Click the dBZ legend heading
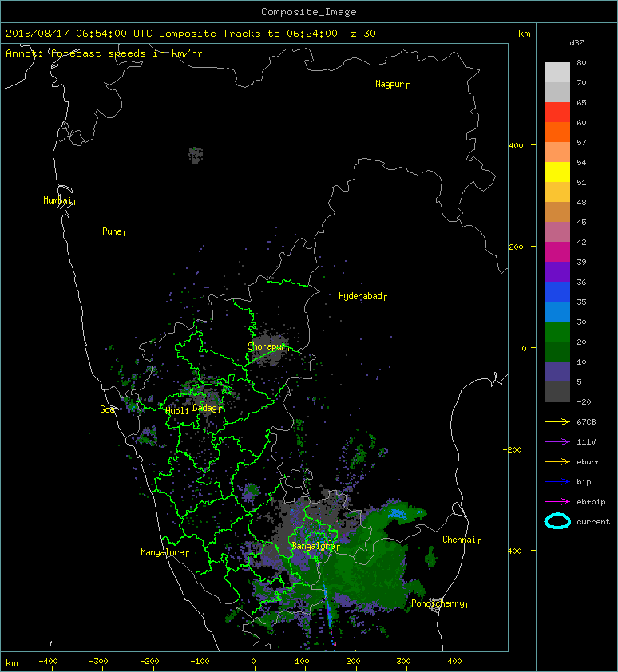Image resolution: width=618 pixels, height=672 pixels. pyautogui.click(x=576, y=43)
